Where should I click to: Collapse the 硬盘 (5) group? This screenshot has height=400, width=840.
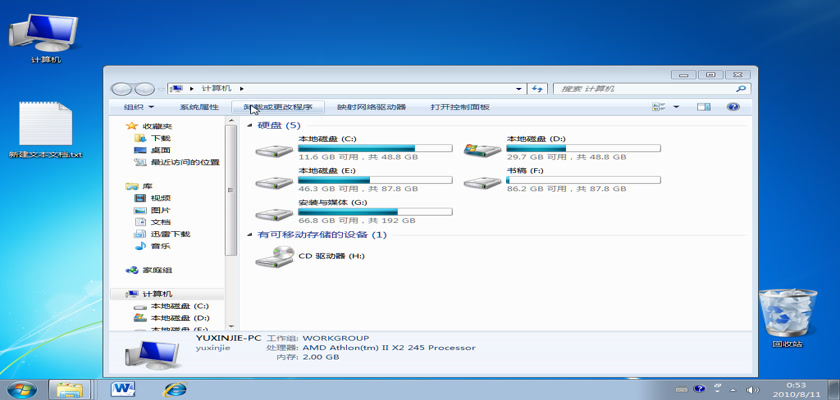pos(250,126)
